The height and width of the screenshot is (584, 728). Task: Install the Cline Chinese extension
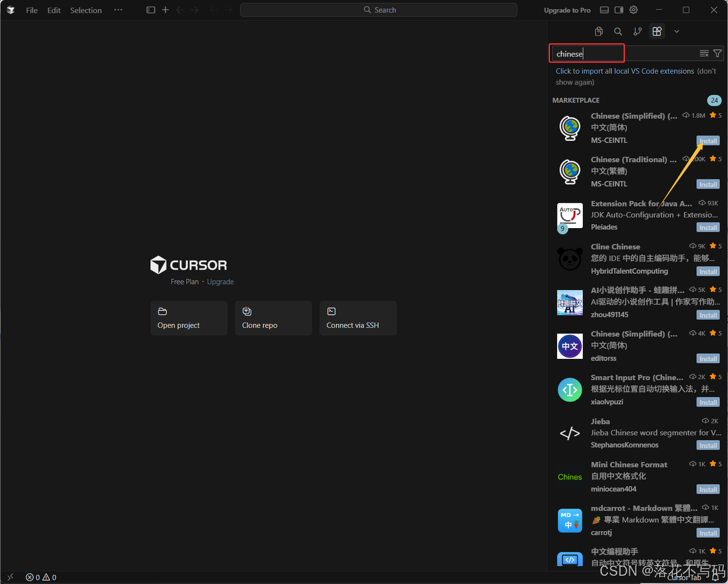pos(708,272)
